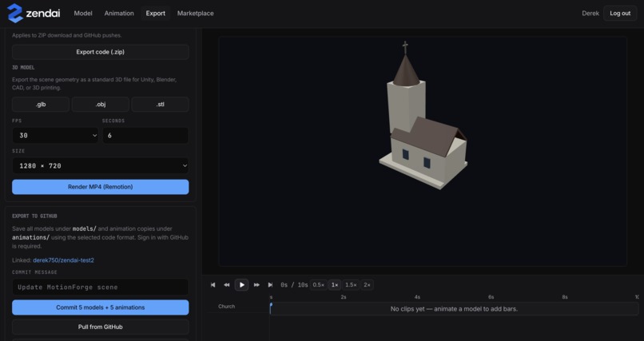
Task: Click the empty clips track message bar
Action: point(454,308)
